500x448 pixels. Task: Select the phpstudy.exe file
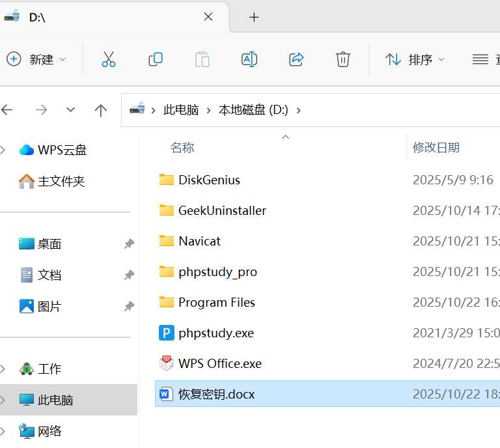point(215,333)
